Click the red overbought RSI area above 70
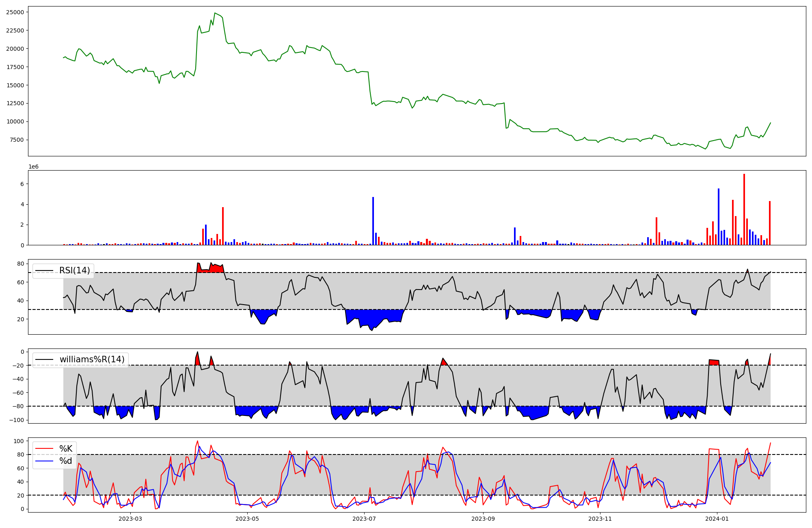The width and height of the screenshot is (812, 528). pos(215,268)
